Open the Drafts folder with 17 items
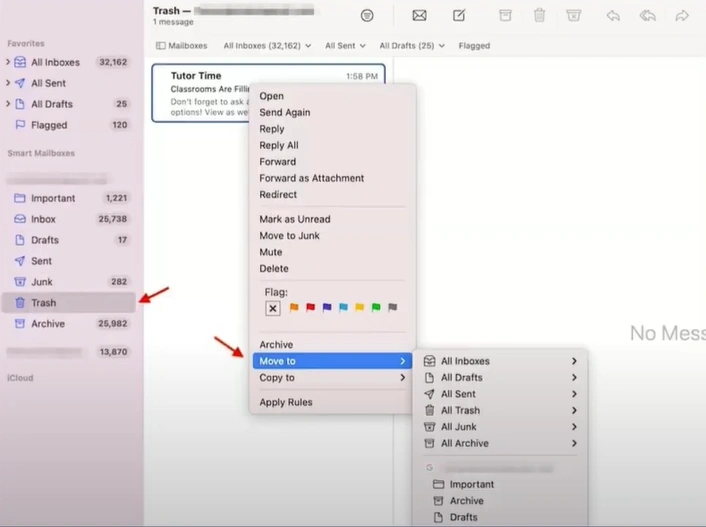706x527 pixels. click(x=68, y=240)
